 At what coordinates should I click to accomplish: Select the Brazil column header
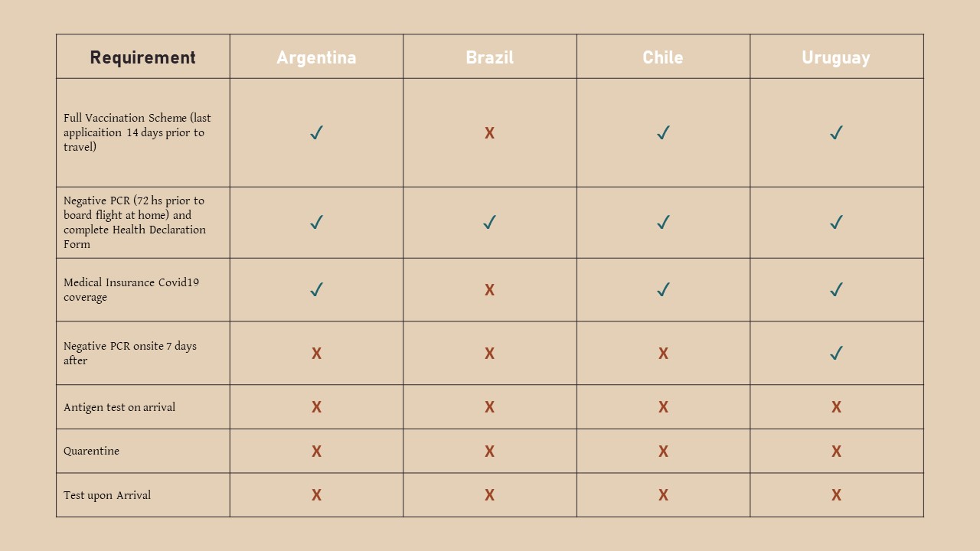(x=490, y=57)
